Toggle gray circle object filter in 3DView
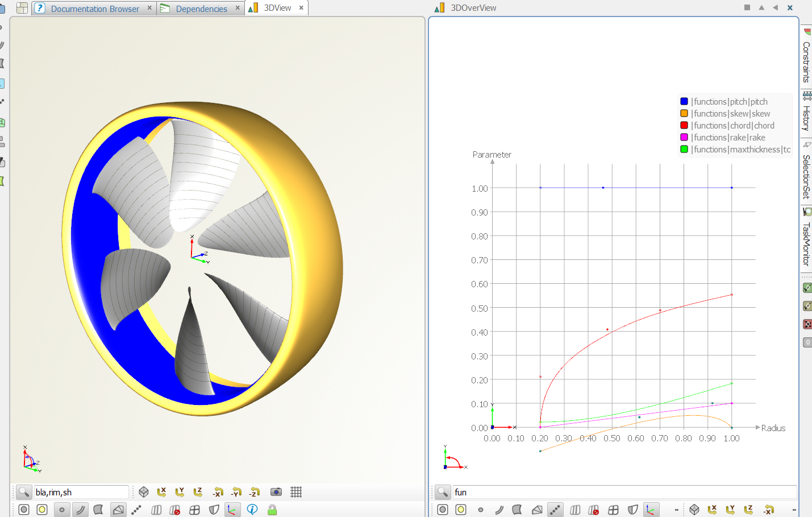The height and width of the screenshot is (517, 812). click(x=24, y=510)
